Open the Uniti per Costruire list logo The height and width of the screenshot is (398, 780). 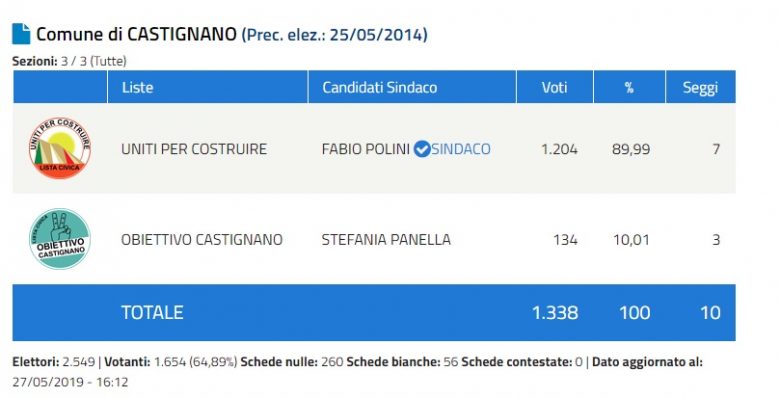[x=60, y=148]
